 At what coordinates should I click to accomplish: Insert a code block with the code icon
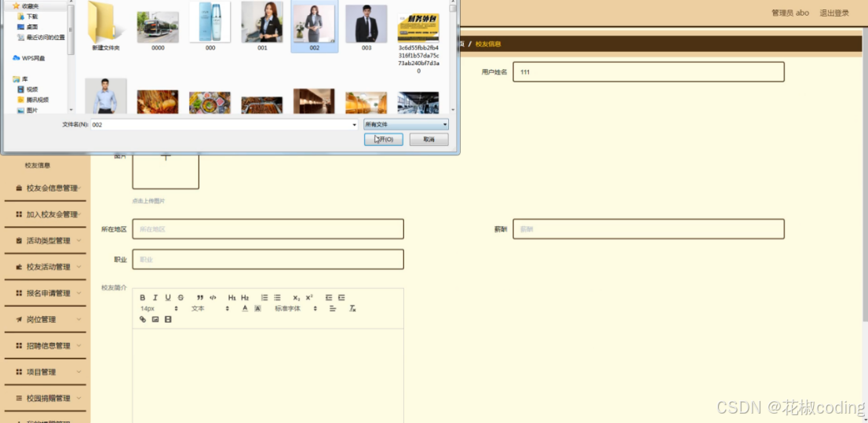(x=213, y=298)
